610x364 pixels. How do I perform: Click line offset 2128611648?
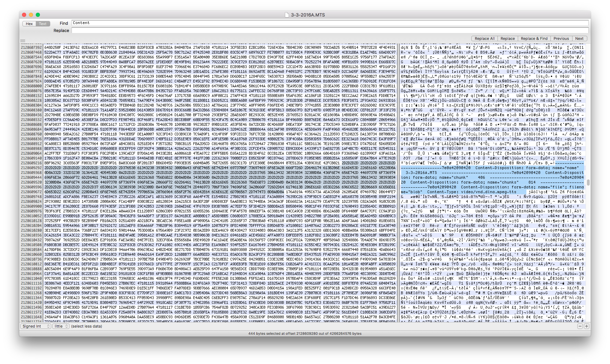click(x=31, y=317)
